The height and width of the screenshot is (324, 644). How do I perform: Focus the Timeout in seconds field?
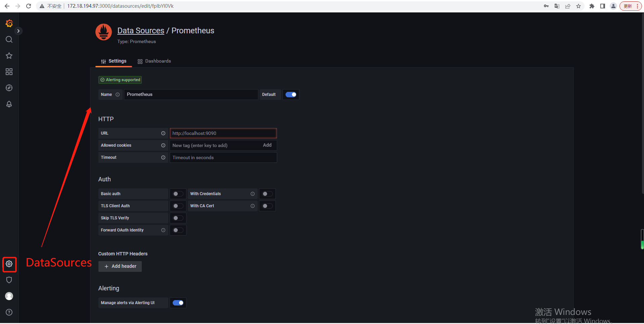[x=223, y=157]
